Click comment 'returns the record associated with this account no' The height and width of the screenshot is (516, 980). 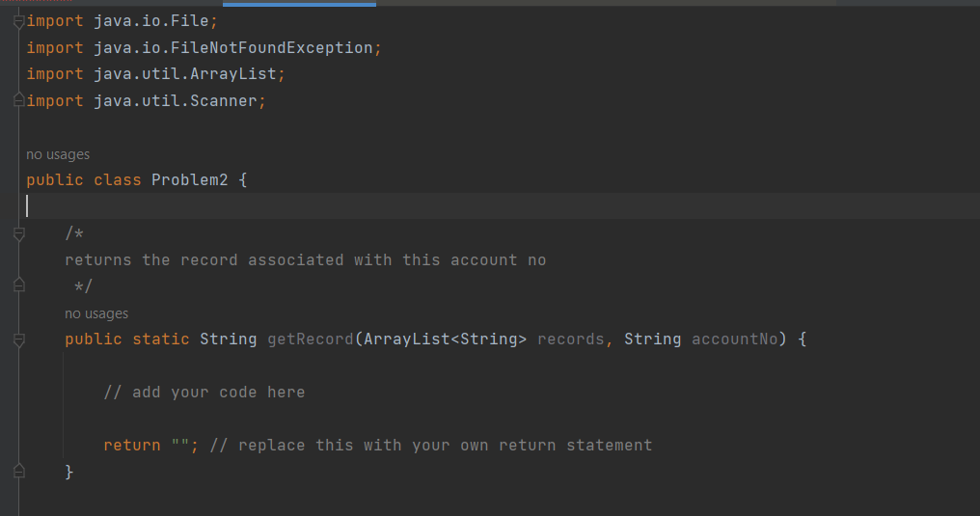coord(306,259)
